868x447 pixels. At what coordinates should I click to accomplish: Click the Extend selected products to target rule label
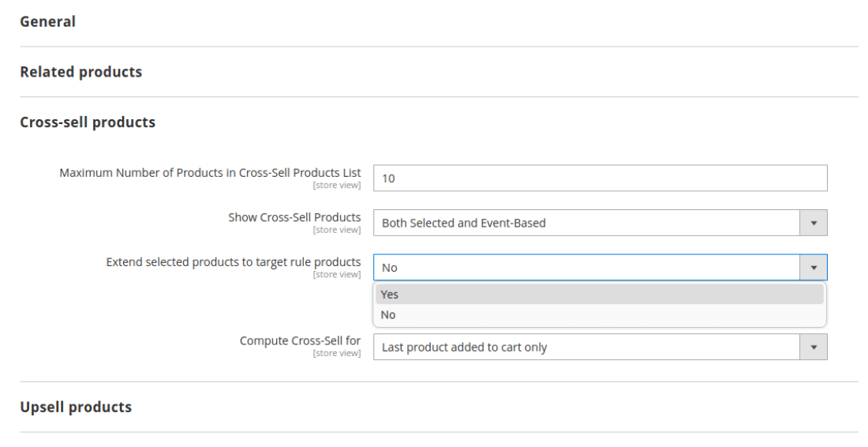(234, 262)
